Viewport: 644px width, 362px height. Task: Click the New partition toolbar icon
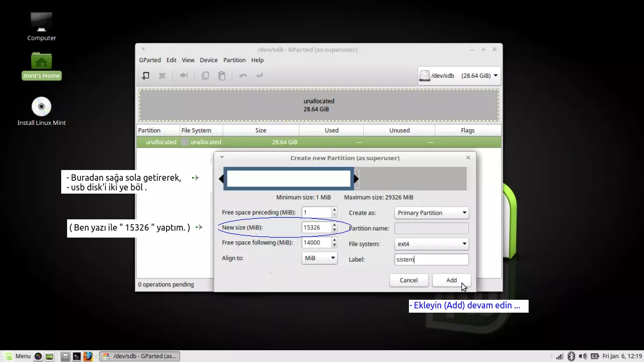[145, 76]
